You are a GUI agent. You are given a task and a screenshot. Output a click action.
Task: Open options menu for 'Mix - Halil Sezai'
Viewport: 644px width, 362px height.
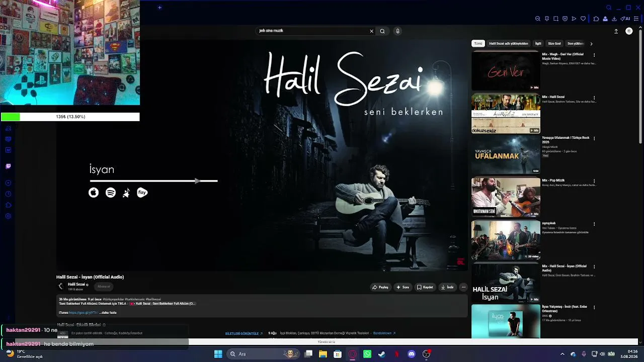pos(594,98)
